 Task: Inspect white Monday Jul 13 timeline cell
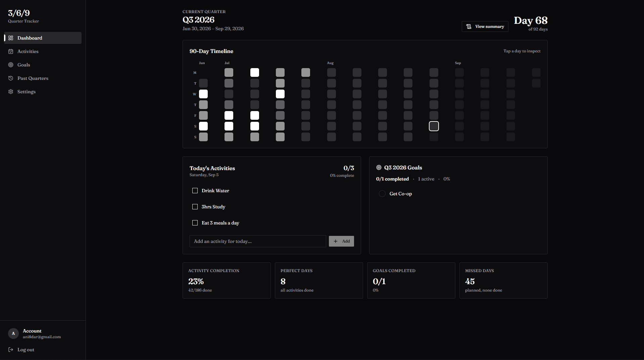(255, 72)
